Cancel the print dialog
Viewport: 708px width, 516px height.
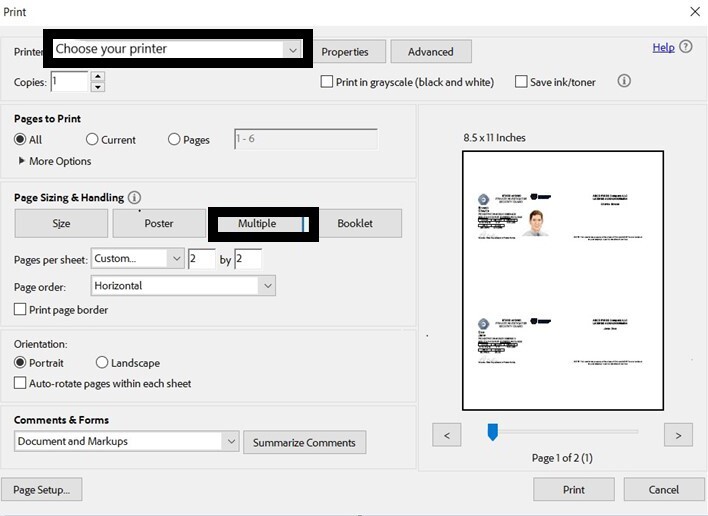click(664, 489)
